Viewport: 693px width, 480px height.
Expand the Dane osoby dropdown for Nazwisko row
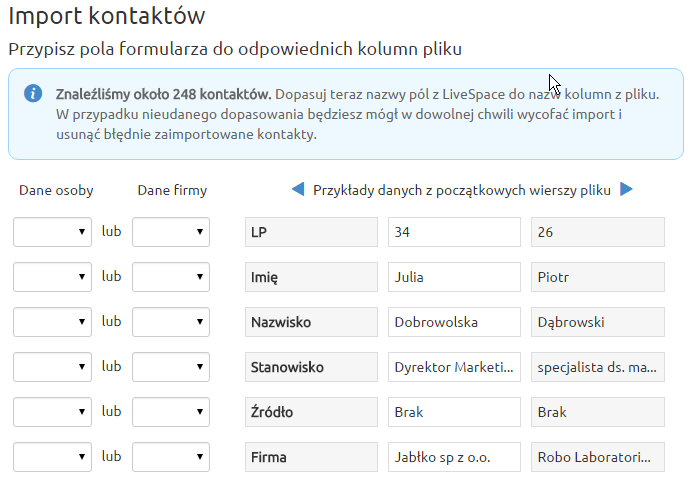pyautogui.click(x=53, y=322)
